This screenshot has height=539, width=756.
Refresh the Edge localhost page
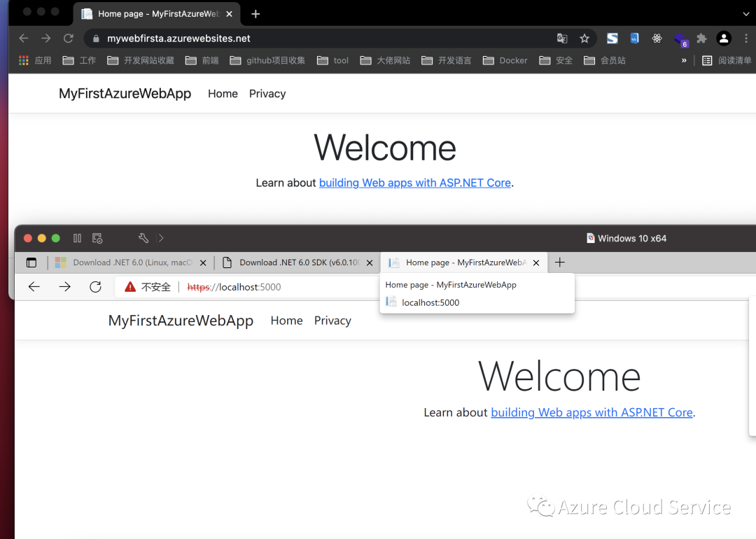(95, 287)
